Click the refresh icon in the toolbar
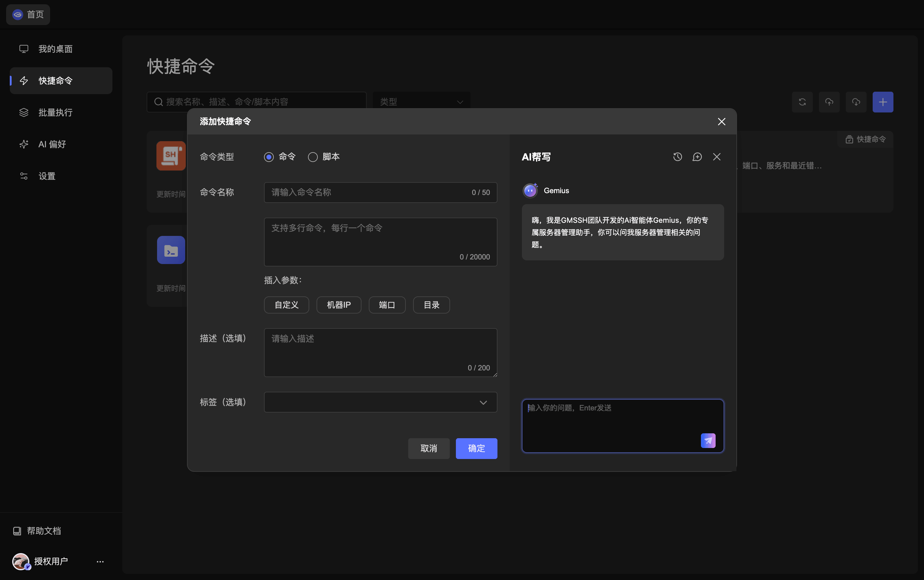The height and width of the screenshot is (580, 924). (802, 102)
